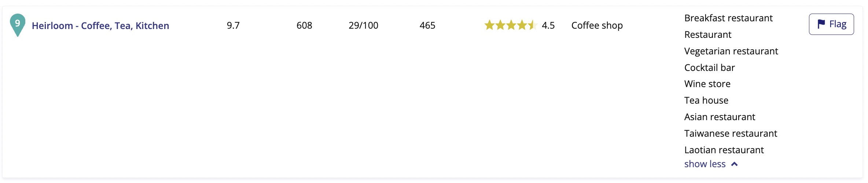Click the Cocktail bar category
868x183 pixels.
point(709,68)
